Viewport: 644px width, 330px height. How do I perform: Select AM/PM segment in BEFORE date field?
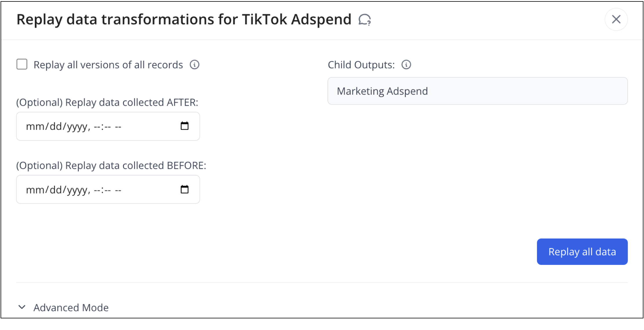click(118, 190)
